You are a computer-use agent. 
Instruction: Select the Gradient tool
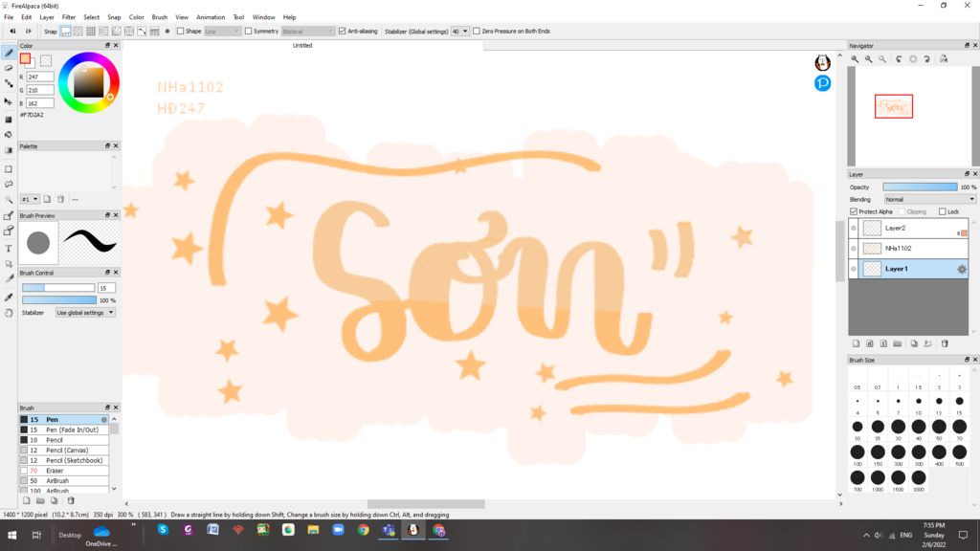[x=9, y=150]
